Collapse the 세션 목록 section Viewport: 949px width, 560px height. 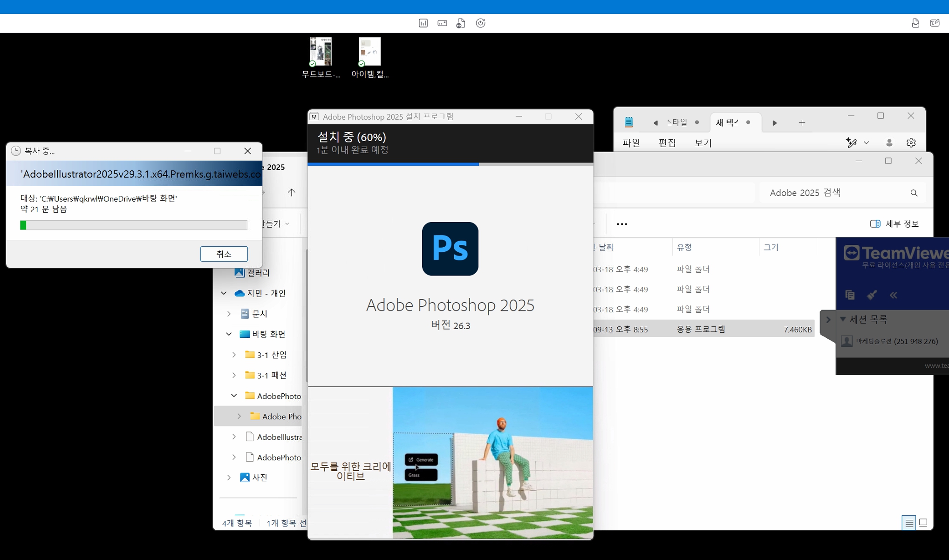pos(843,319)
